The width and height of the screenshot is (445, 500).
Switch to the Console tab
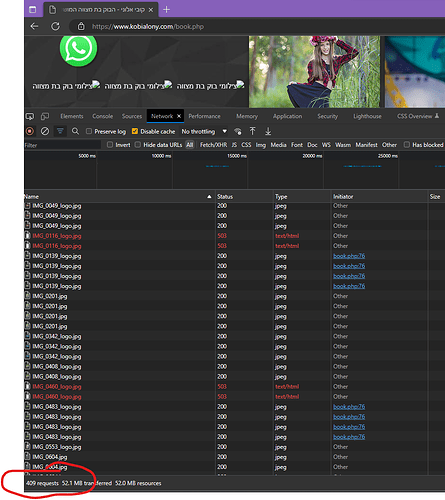click(x=103, y=116)
